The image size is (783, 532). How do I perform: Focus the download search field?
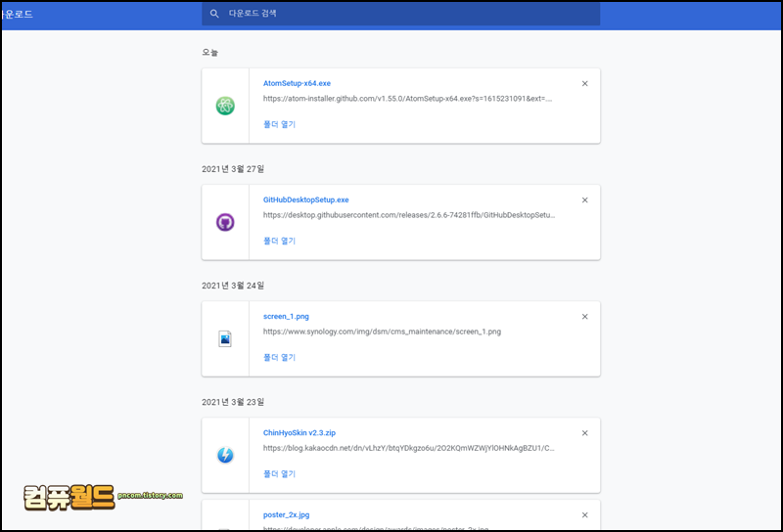(400, 14)
